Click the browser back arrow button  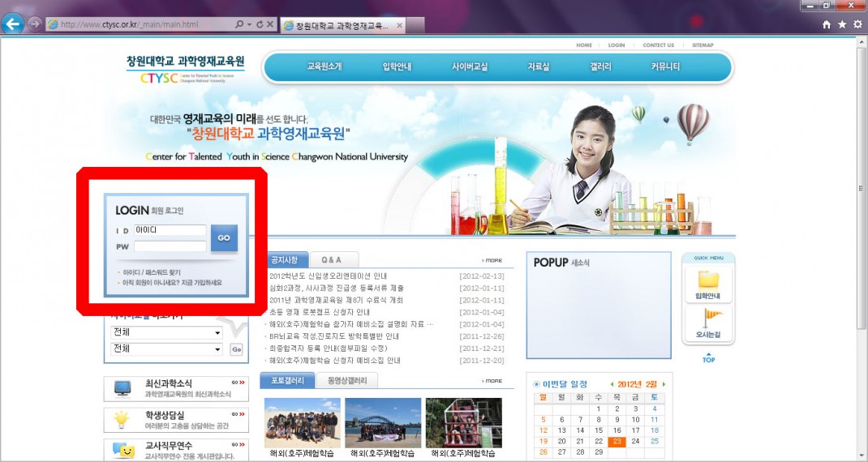(12, 24)
